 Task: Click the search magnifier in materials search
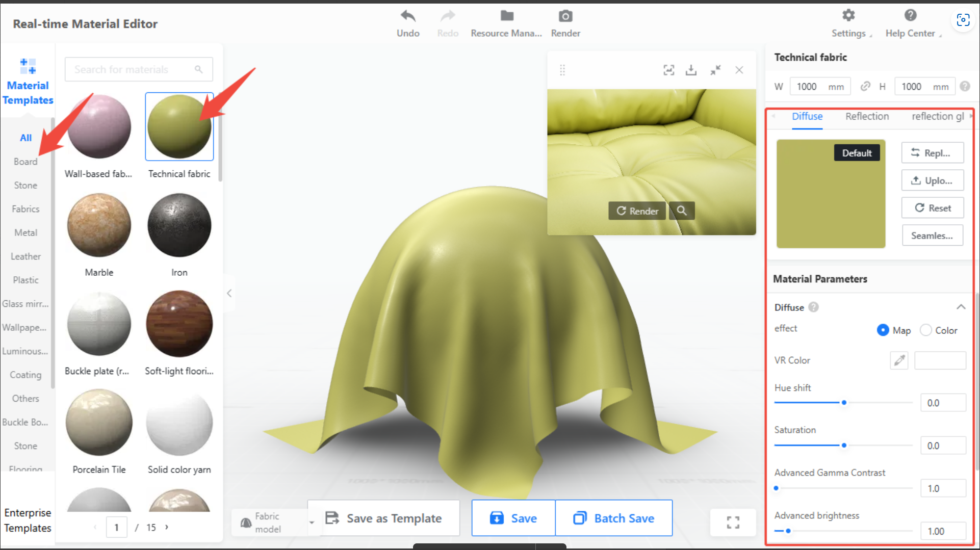coord(199,69)
